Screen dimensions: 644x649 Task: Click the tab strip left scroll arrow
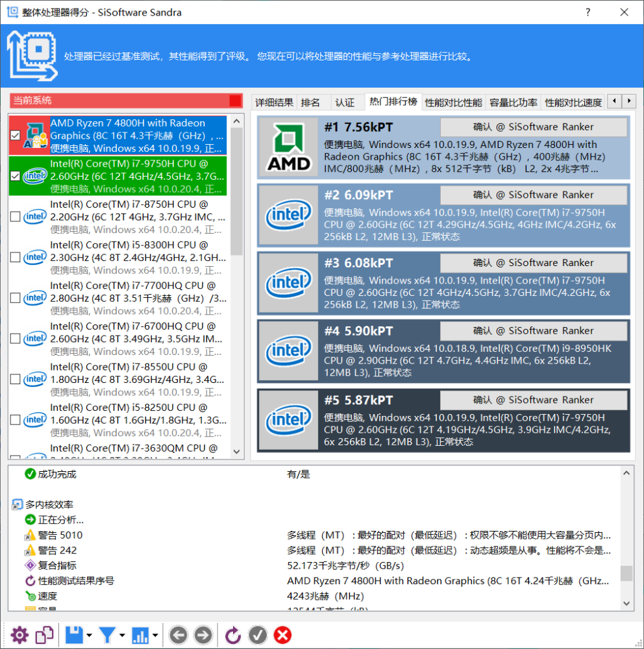point(614,101)
